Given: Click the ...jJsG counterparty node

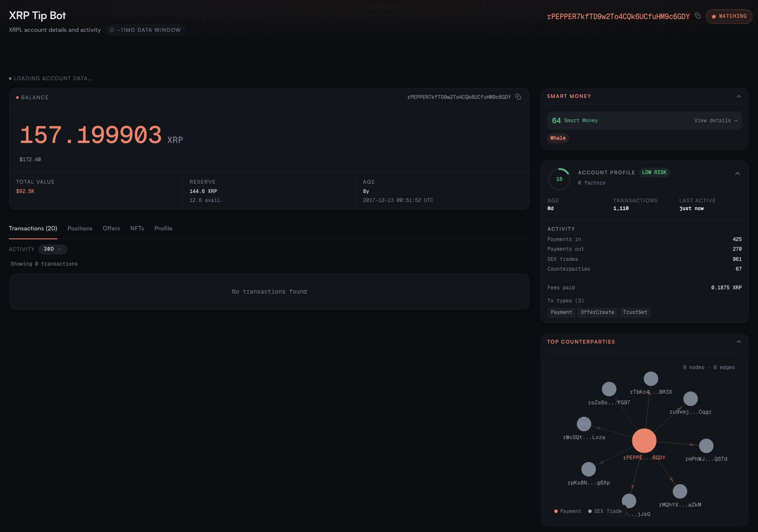Looking at the screenshot, I should coord(629,501).
